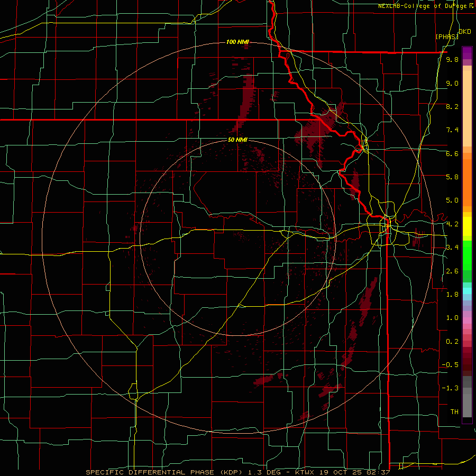
Task: Click the NEXLAB-College of DuPage label
Action: pos(422,6)
